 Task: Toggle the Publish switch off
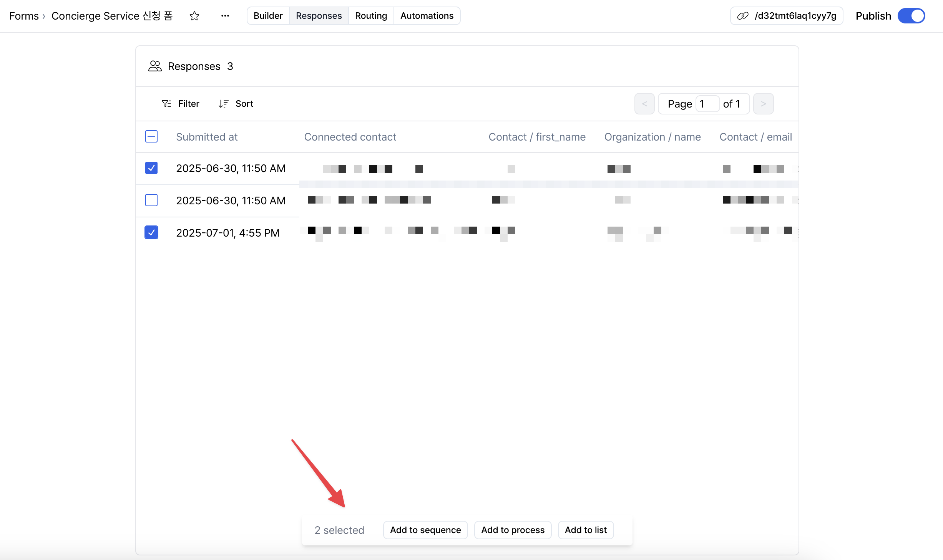(911, 16)
